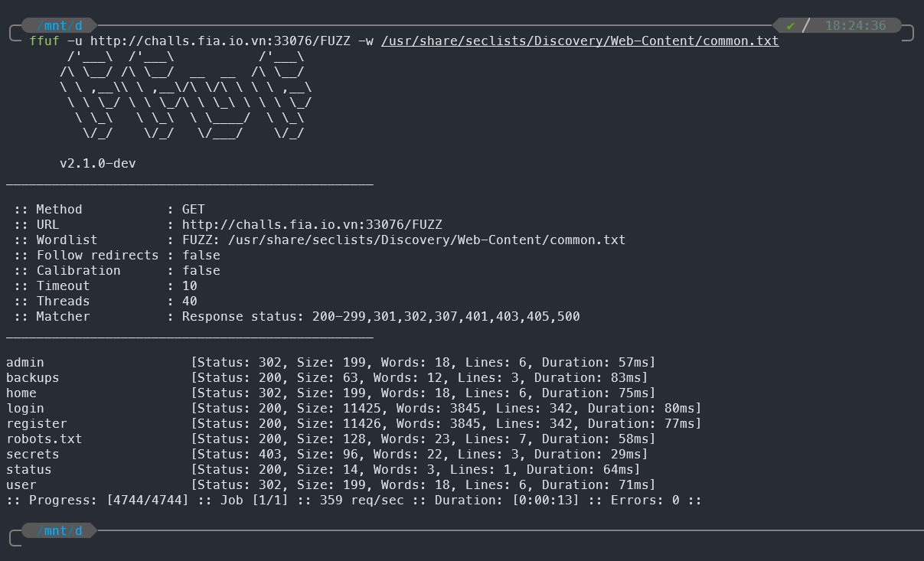This screenshot has width=924, height=561.
Task: Select the robots.txt result entry
Action: [x=331, y=439]
